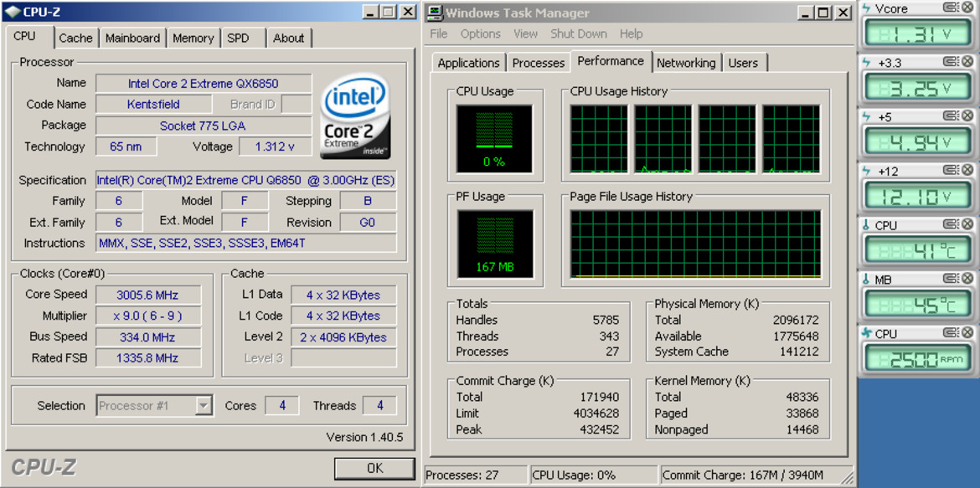Click the Specification field in CPU-Z
The image size is (980, 488).
pyautogui.click(x=246, y=181)
